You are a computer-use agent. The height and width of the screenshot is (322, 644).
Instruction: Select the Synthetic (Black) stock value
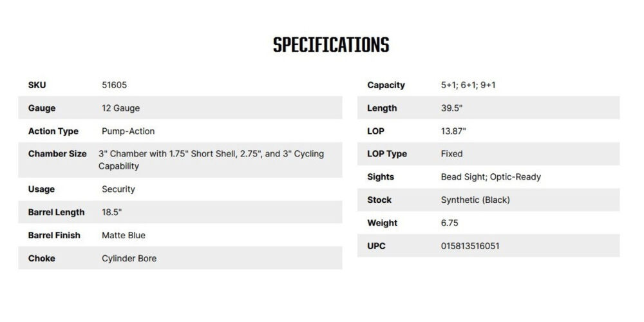click(475, 200)
